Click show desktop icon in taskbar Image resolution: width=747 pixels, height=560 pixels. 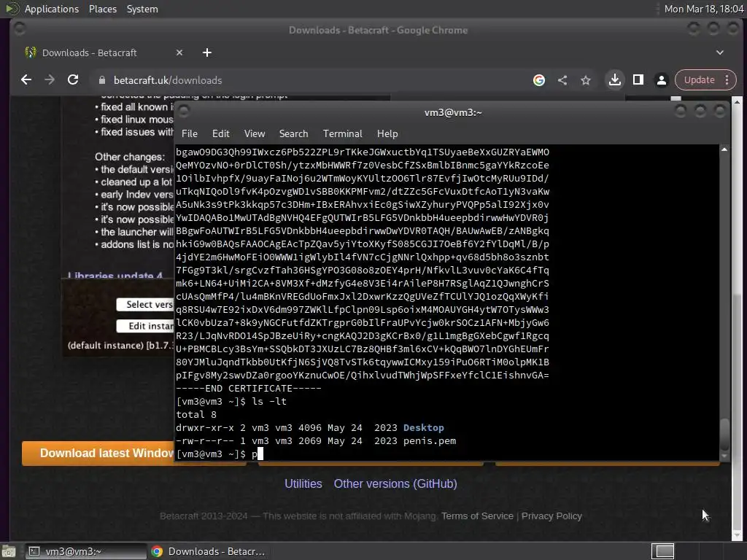click(x=9, y=551)
